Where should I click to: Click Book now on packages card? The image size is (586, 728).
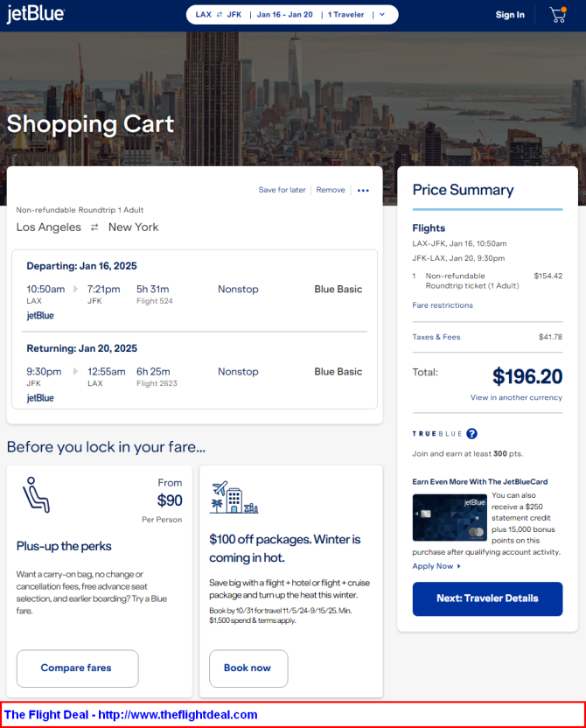tap(248, 668)
